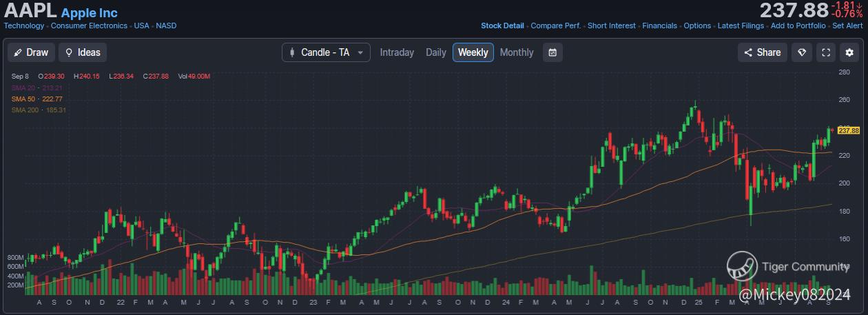Image resolution: width=868 pixels, height=315 pixels.
Task: Switch to the Intraday timeframe
Action: point(397,52)
